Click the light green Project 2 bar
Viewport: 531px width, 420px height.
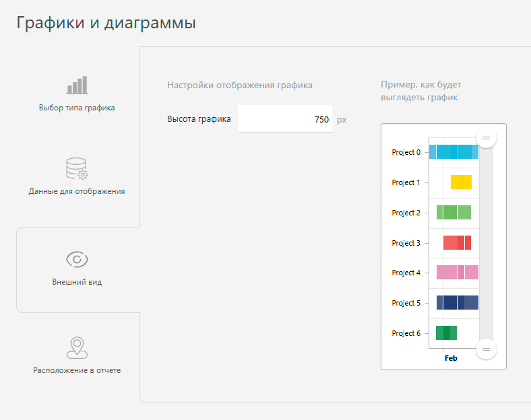click(454, 213)
